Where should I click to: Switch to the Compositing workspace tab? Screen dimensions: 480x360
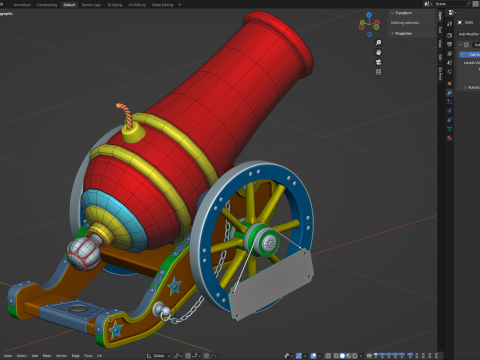point(47,5)
